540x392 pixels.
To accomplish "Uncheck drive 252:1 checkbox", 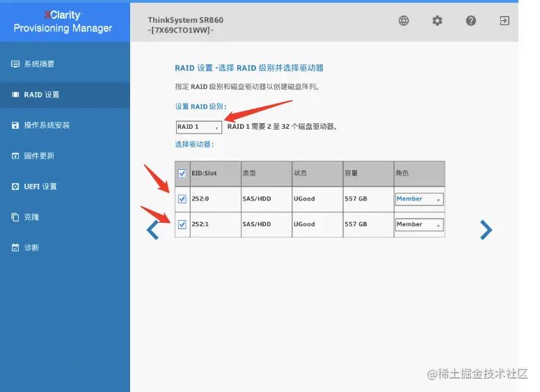I will tap(182, 225).
